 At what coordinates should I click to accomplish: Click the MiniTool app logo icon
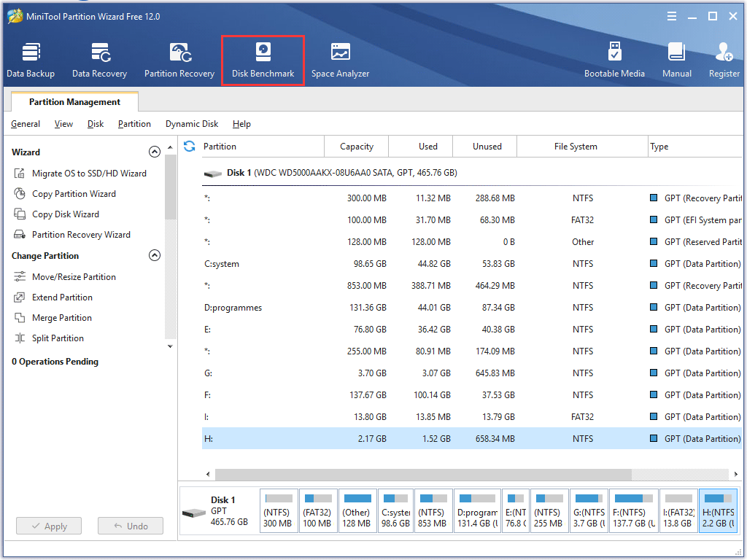(x=15, y=16)
